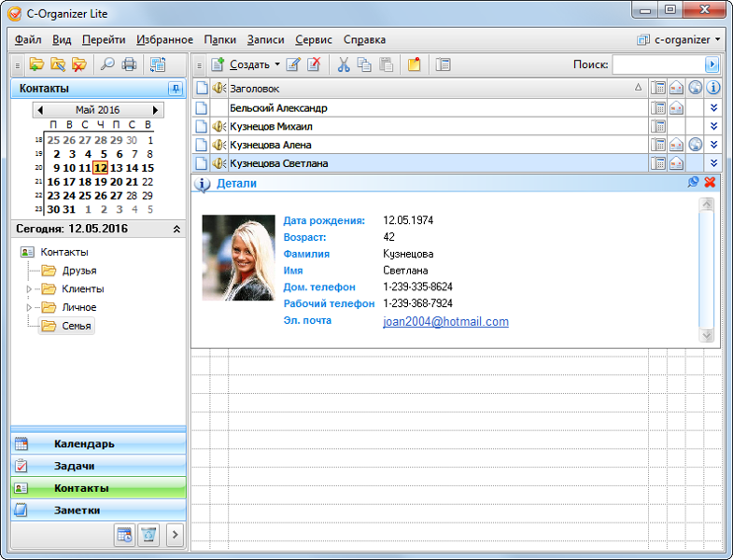Viewport: 733px width, 560px height.
Task: Collapse the Сегодня date header chevron
Action: 176,229
